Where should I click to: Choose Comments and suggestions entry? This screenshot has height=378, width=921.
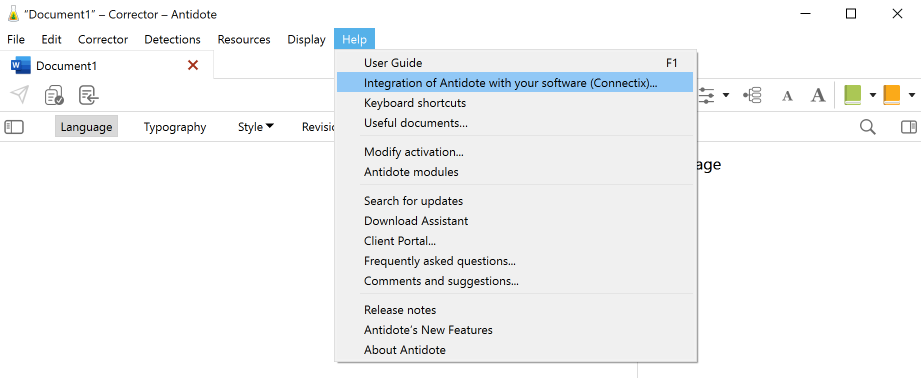515,281
